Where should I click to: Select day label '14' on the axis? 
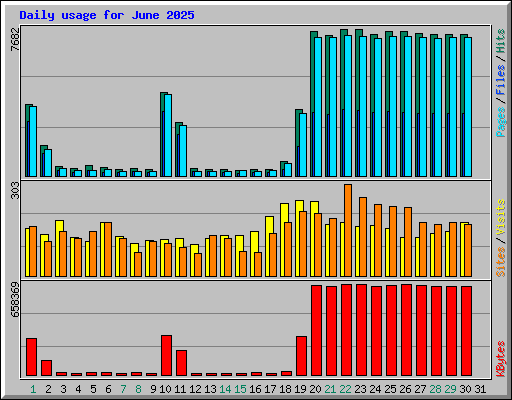pyautogui.click(x=225, y=389)
